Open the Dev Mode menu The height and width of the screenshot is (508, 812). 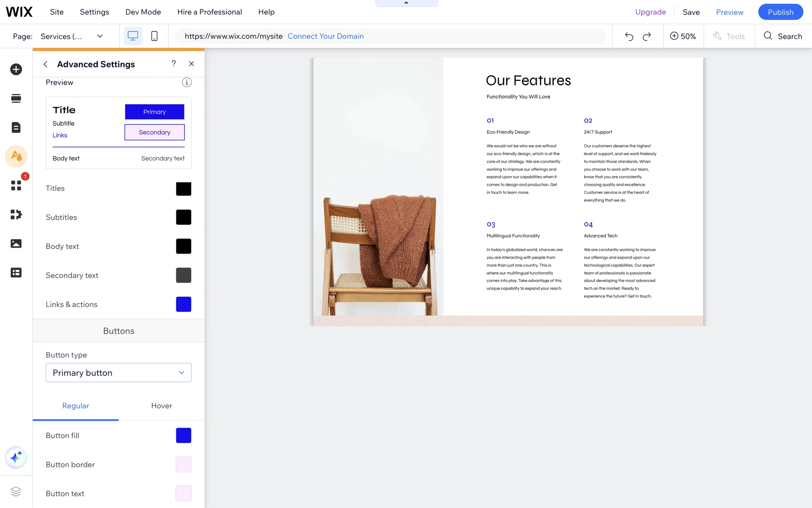(143, 12)
